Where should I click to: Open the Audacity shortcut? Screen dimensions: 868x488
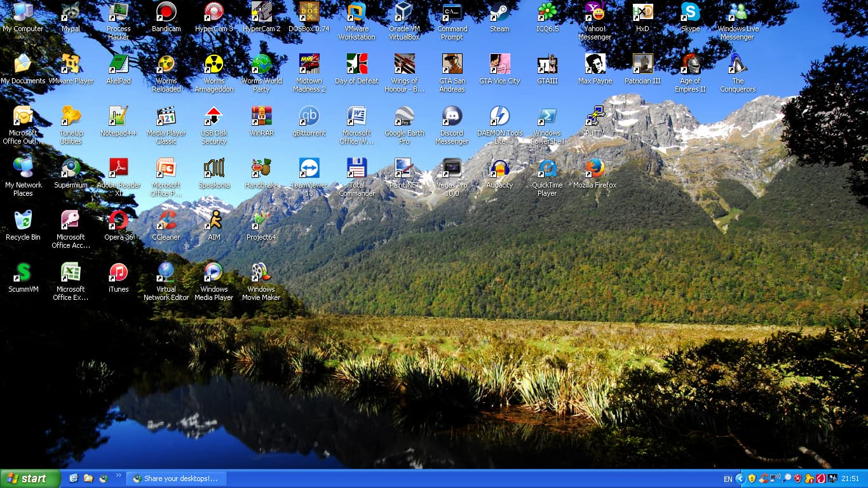[x=499, y=169]
